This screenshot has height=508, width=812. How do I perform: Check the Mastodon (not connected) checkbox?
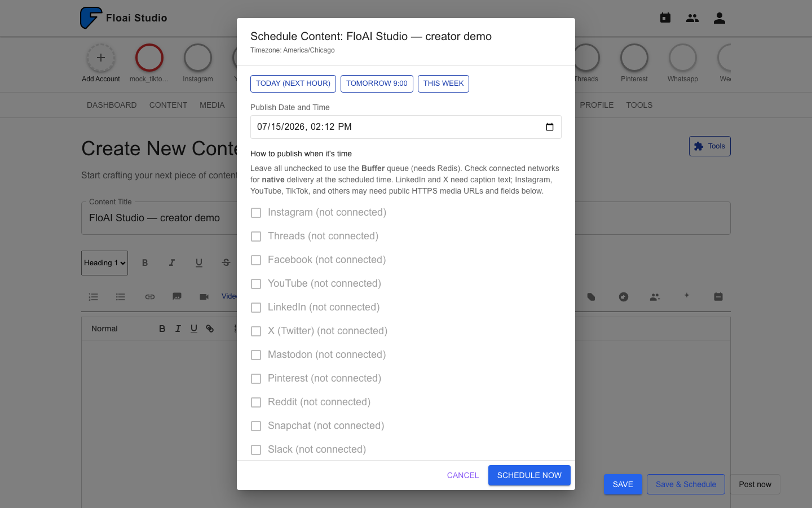tap(256, 355)
